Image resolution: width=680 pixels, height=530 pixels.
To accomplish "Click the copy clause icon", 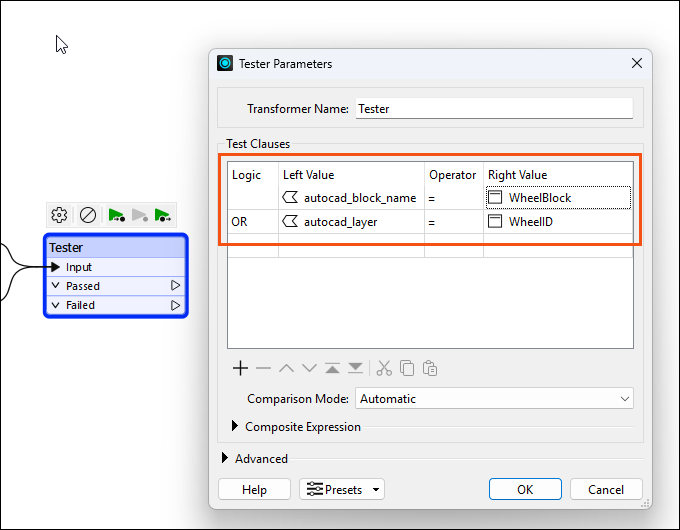I will (407, 368).
